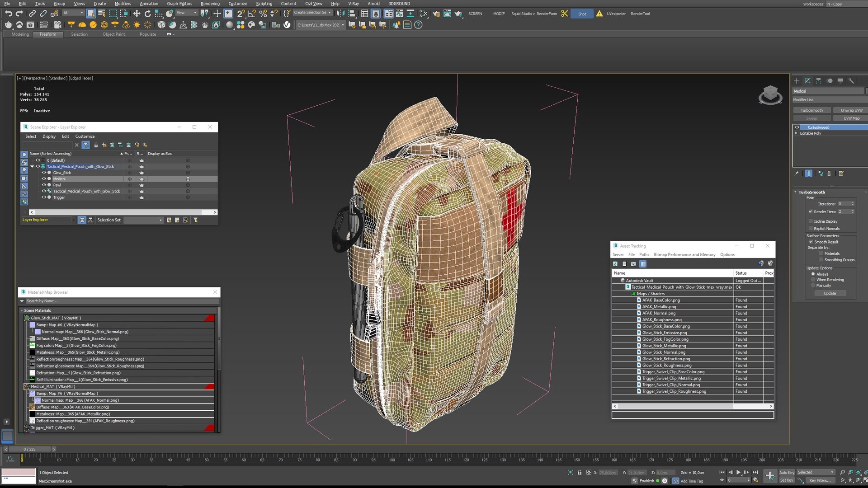Screen dimensions: 868x488
Task: Click the large Set Keys plus button
Action: point(770,475)
